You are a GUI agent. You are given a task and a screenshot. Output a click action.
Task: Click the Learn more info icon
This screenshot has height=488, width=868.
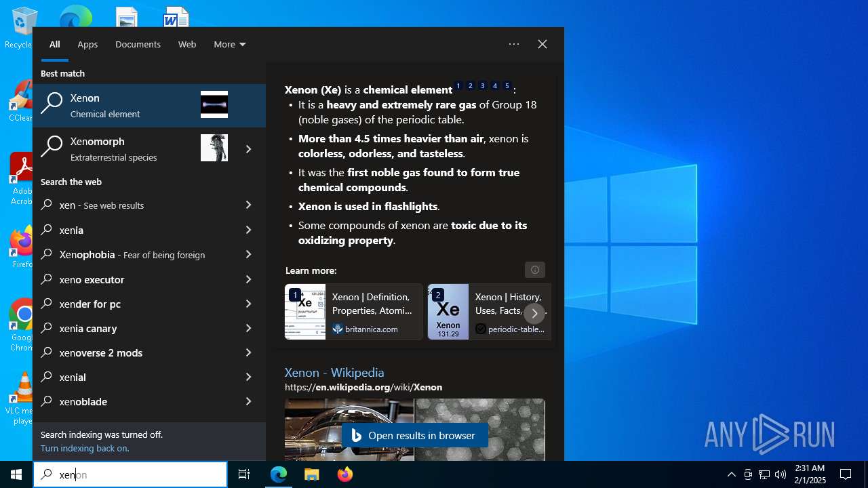(535, 270)
